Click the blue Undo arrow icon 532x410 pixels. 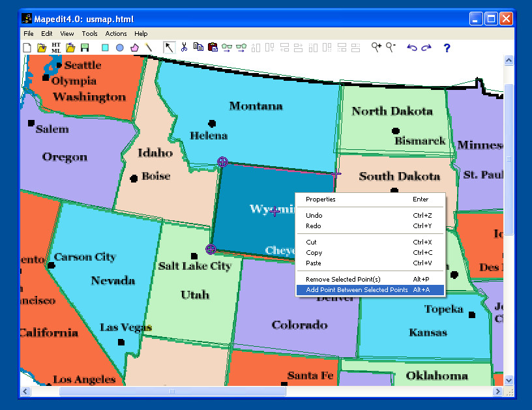click(411, 48)
